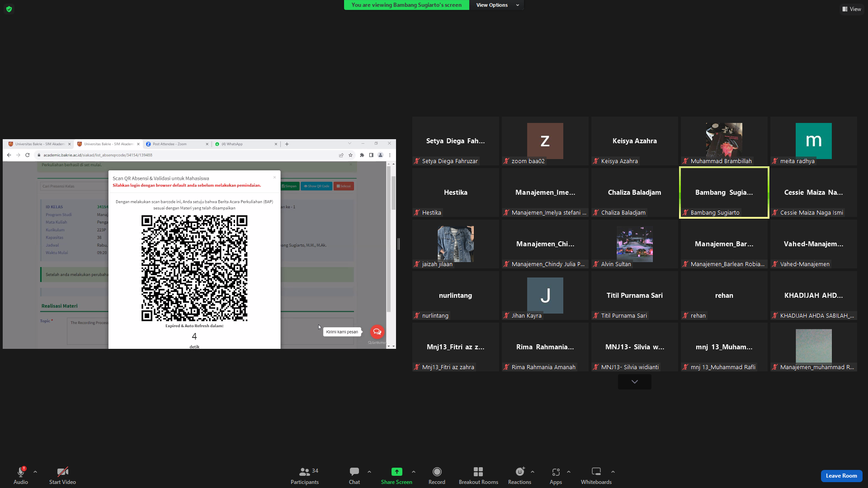
Task: Open Reactions smiley icon
Action: 520,472
